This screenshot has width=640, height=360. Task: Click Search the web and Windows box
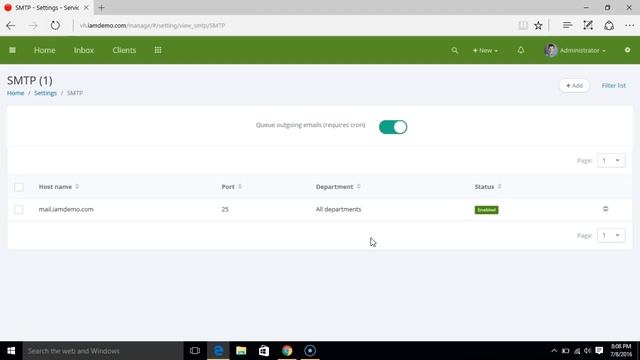[x=103, y=351]
